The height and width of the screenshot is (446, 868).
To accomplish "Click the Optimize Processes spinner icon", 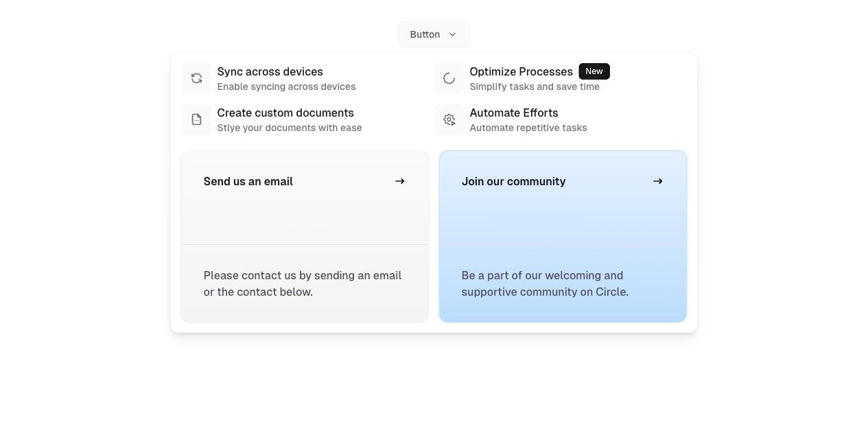I will pos(449,79).
